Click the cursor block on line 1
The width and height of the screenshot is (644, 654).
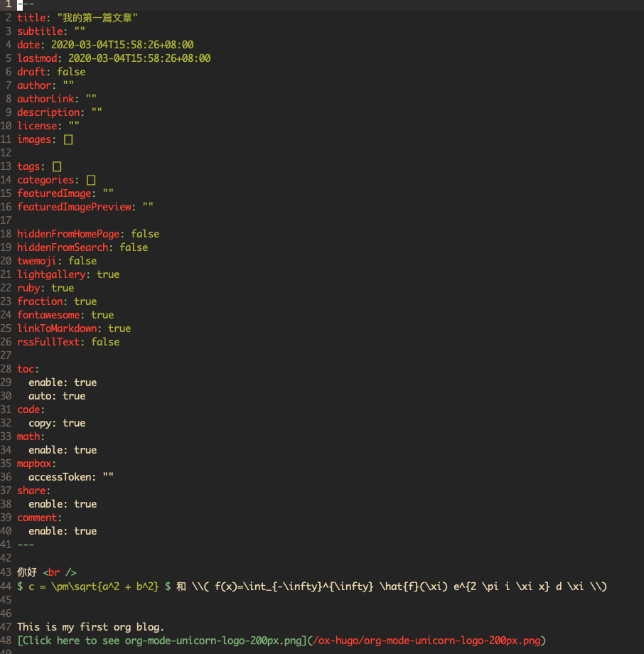point(20,4)
